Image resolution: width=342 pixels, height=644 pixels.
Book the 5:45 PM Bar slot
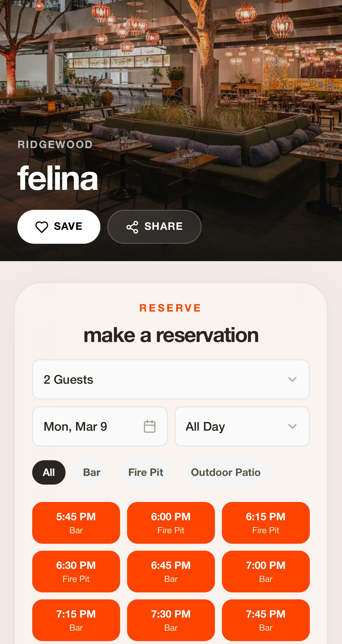click(76, 523)
